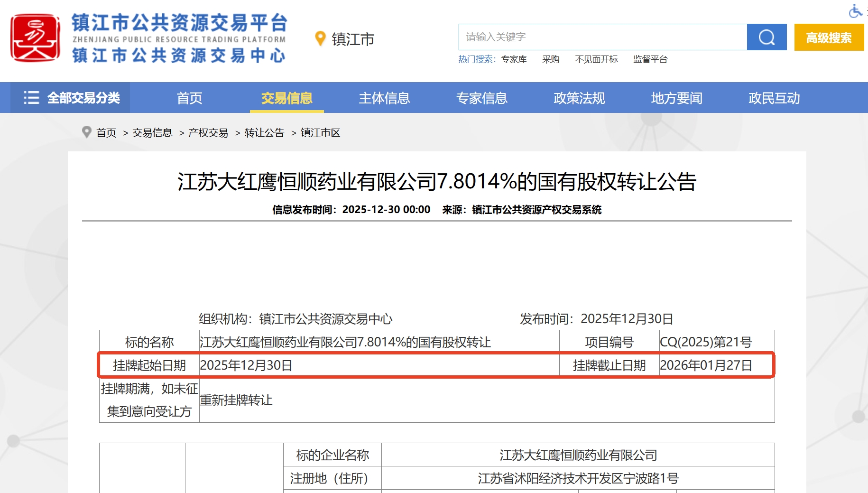
Task: Click the 项目编号 label cell
Action: pyautogui.click(x=609, y=342)
